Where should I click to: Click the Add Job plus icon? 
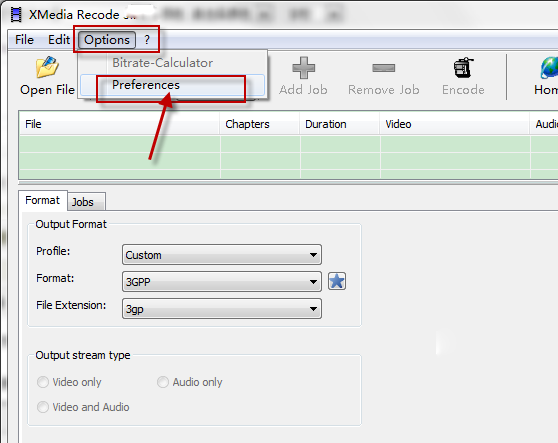point(304,68)
